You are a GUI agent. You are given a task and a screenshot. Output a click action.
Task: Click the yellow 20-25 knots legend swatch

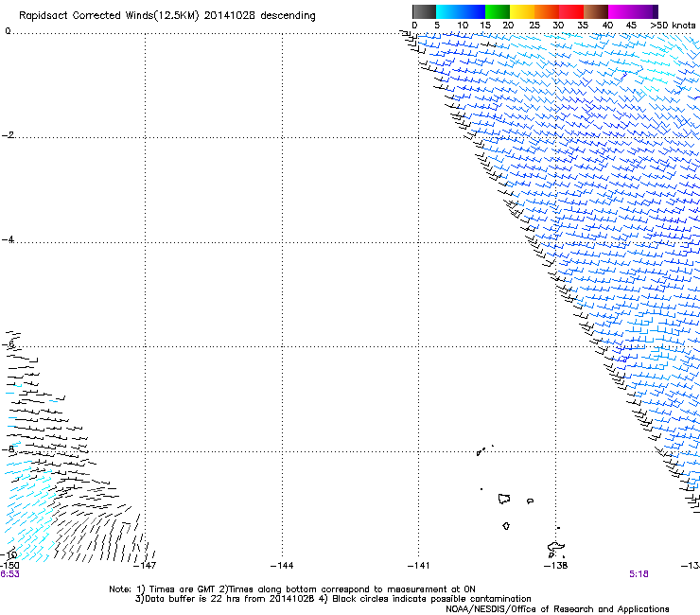522,11
